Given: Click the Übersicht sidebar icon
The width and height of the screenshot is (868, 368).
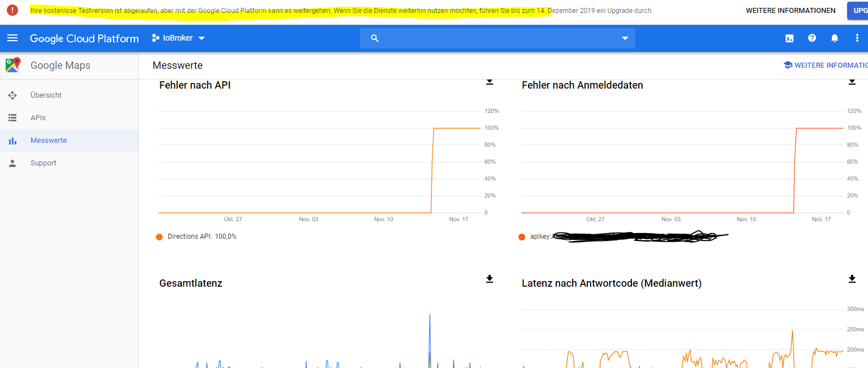Looking at the screenshot, I should click(12, 95).
